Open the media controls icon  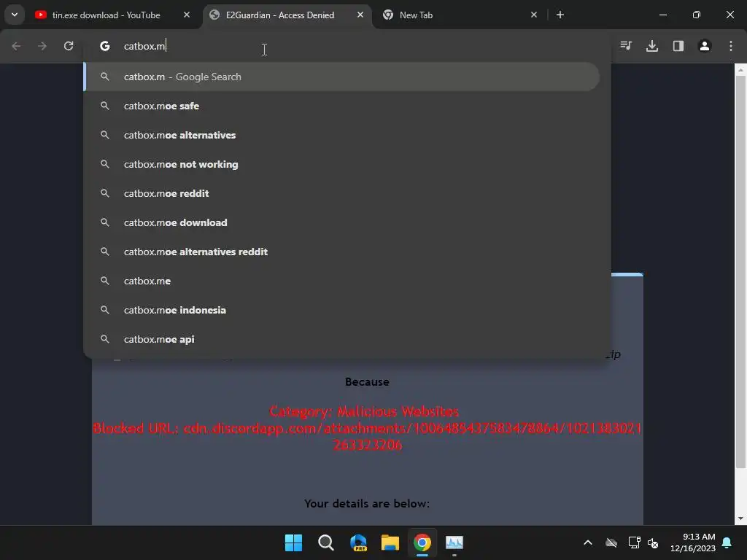tap(626, 46)
